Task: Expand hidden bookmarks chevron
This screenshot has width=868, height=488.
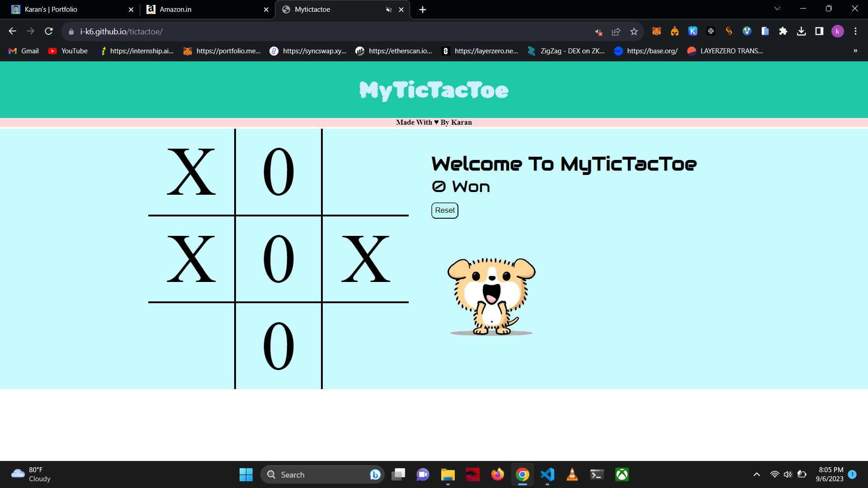Action: (855, 51)
